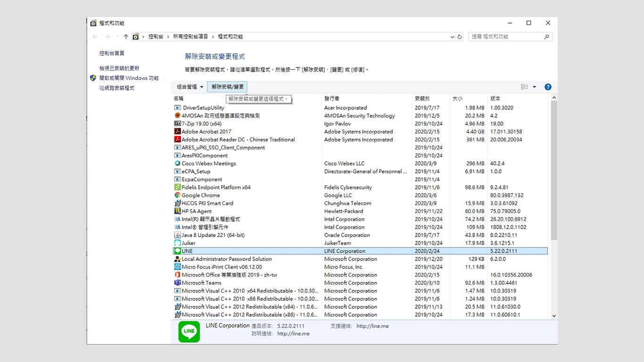Click the Juiker app icon
Image resolution: width=644 pixels, height=362 pixels.
[178, 243]
